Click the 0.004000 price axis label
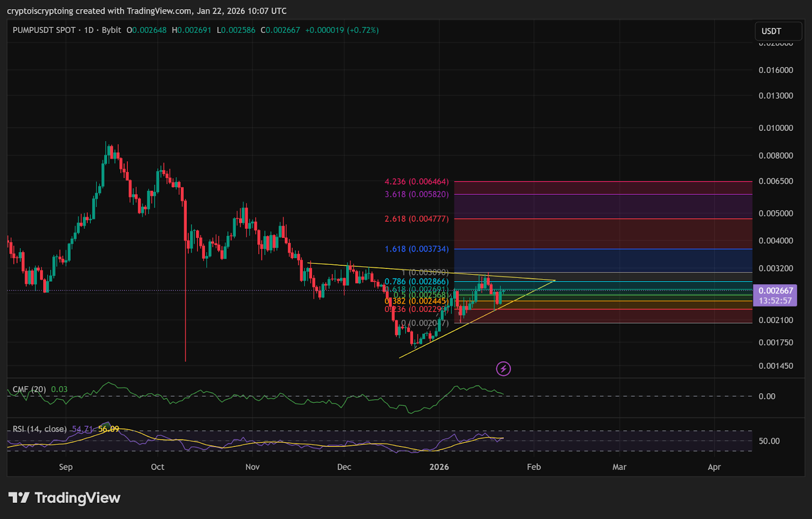This screenshot has height=519, width=812. 775,241
